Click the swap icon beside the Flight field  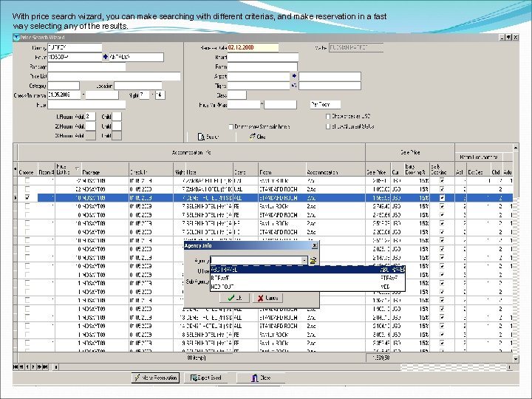point(294,86)
